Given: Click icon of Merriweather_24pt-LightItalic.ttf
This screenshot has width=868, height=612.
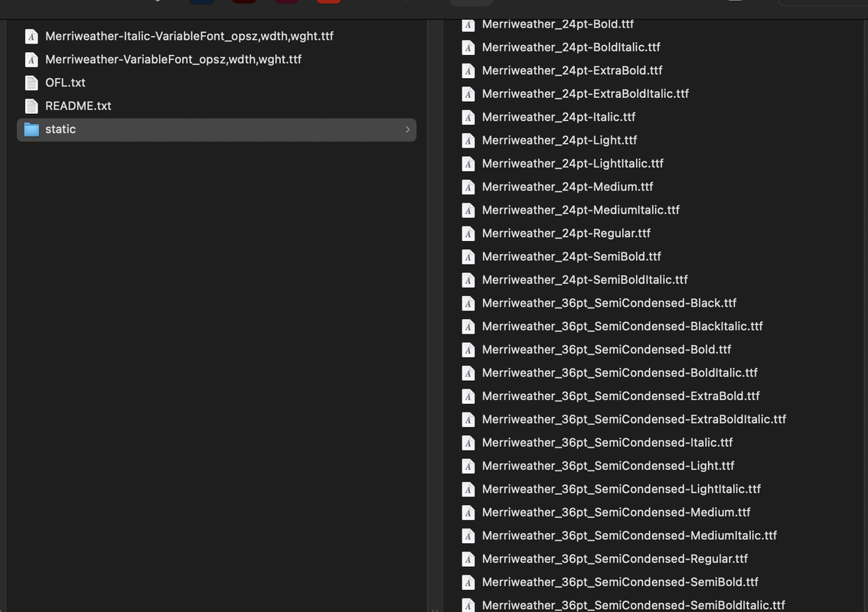Looking at the screenshot, I should pyautogui.click(x=468, y=164).
